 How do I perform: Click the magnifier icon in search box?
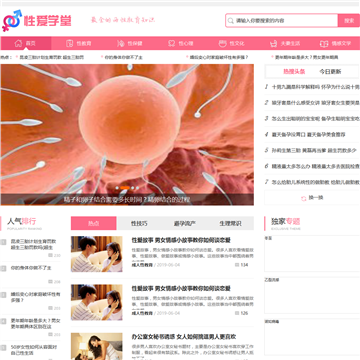tap(230, 21)
